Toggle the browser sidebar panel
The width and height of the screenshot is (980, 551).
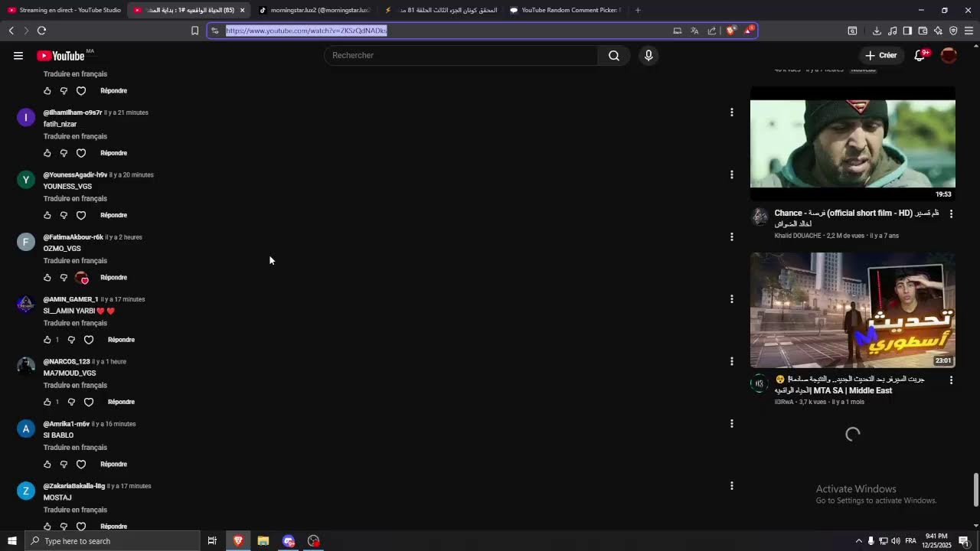(x=907, y=31)
